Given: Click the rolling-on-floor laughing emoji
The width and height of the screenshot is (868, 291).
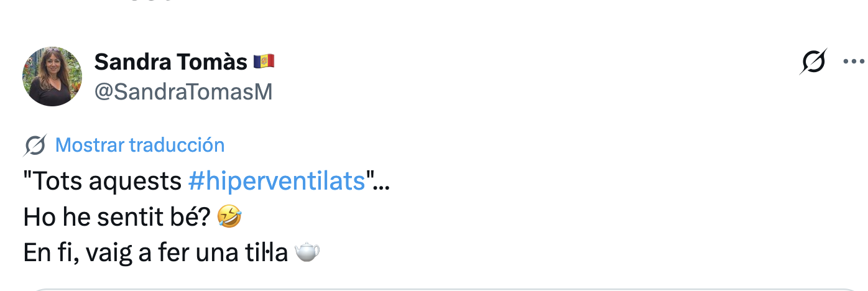Looking at the screenshot, I should [229, 216].
